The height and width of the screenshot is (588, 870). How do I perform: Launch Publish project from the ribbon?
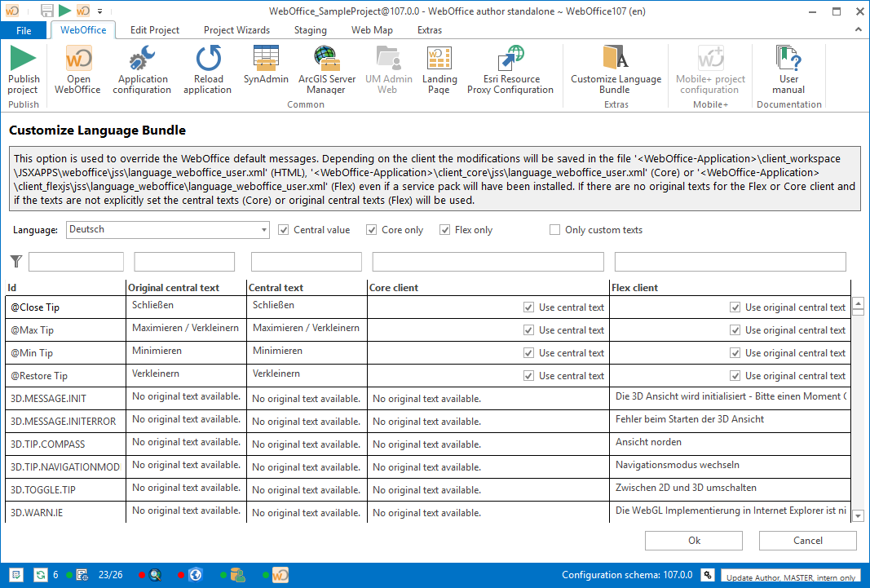(24, 69)
